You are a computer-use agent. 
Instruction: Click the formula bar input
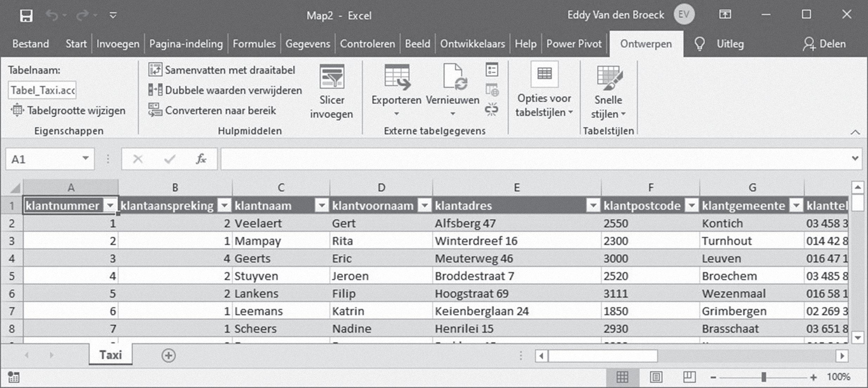click(x=534, y=159)
